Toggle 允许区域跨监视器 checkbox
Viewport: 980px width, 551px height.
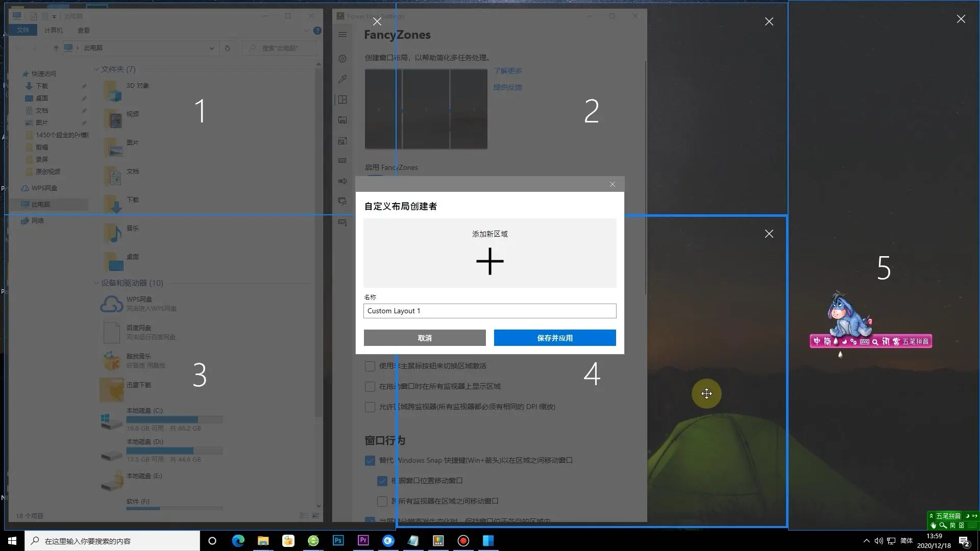coord(370,407)
